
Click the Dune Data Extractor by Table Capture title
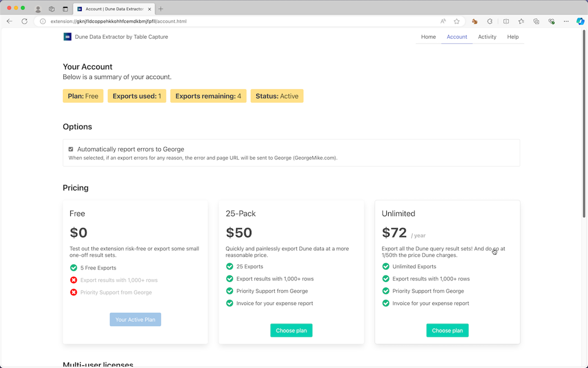tap(122, 37)
